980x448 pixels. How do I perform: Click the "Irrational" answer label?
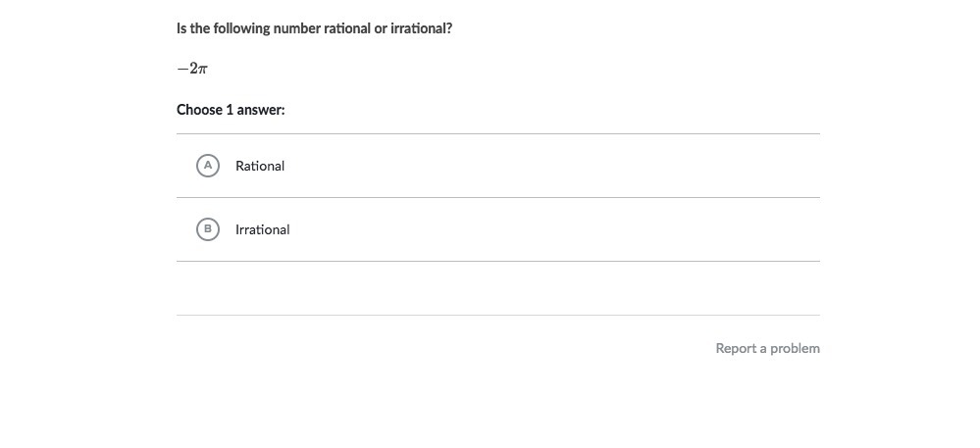[x=262, y=229]
